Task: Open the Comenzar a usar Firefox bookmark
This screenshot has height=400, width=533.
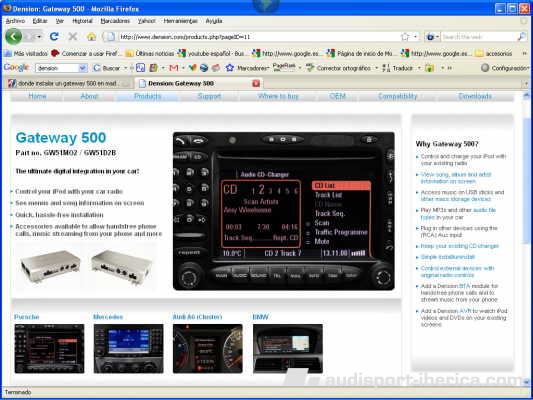Action: tap(85, 53)
